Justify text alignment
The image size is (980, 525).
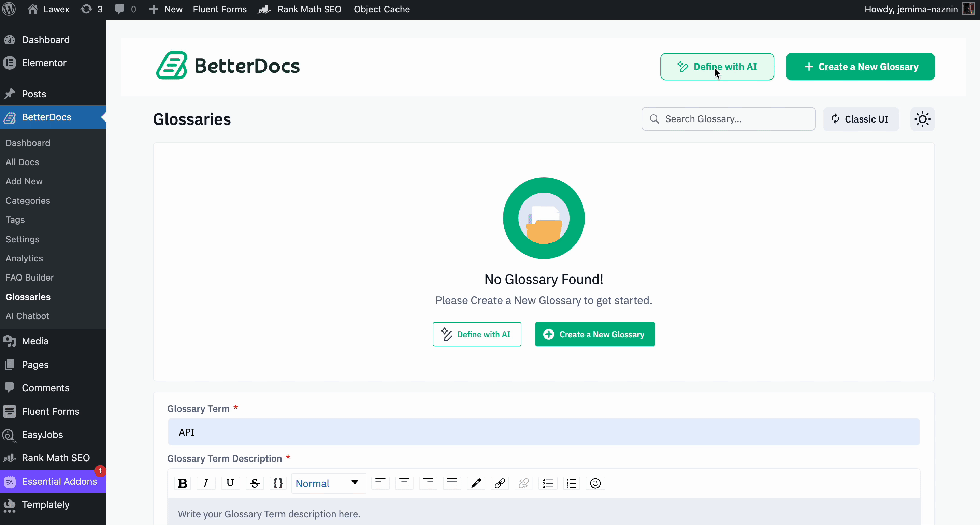pyautogui.click(x=452, y=483)
